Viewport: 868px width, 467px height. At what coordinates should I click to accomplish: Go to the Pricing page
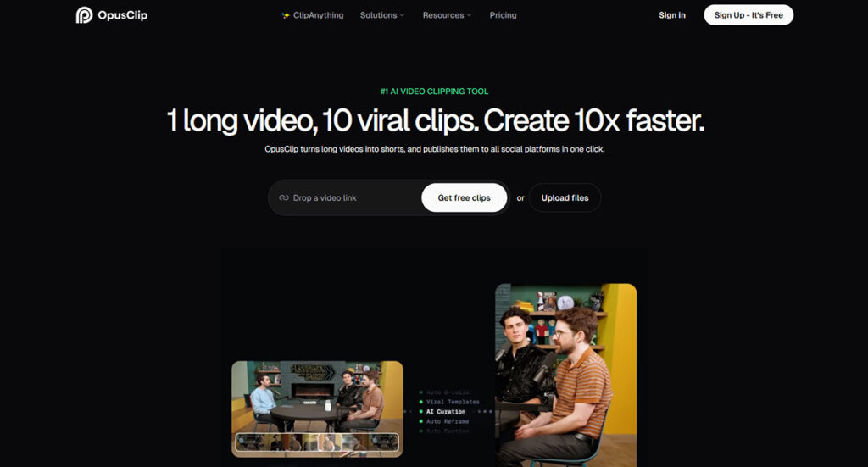tap(503, 15)
